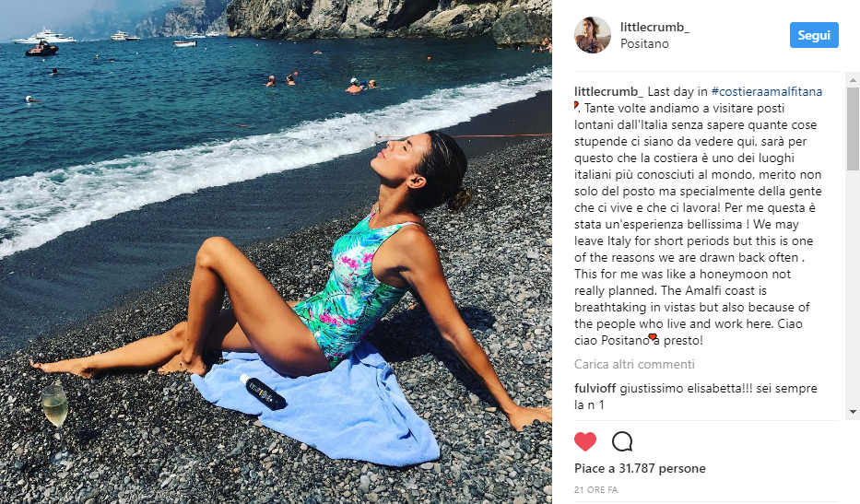This screenshot has height=504, width=860.
Task: Click littlecrumb_ username in the caption
Action: pos(609,91)
